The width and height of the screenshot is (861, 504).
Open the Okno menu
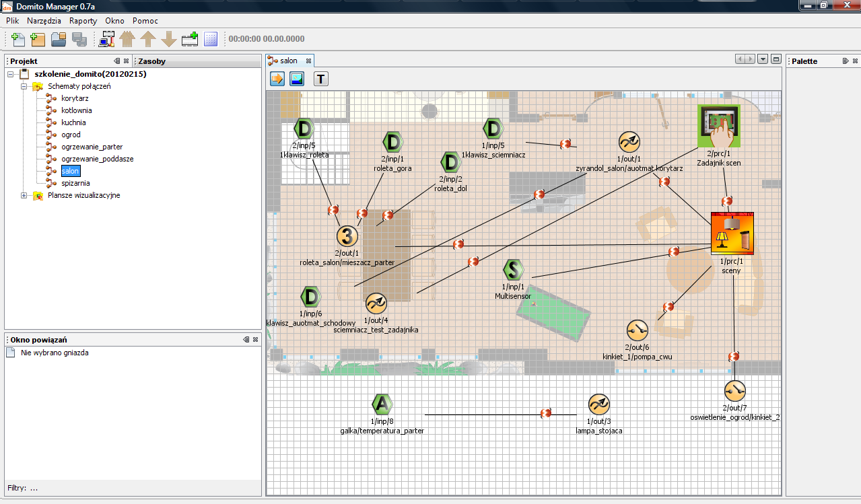[x=114, y=21]
